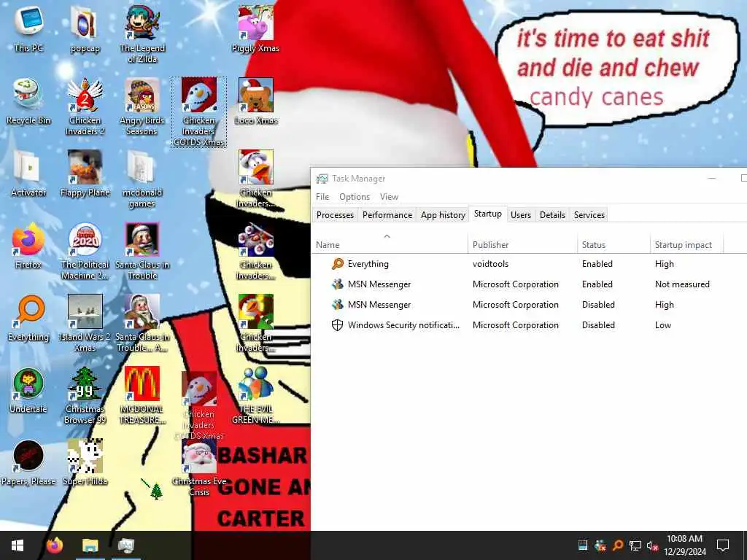Launch the Loco Xmas shortcut
Image resolution: width=747 pixels, height=560 pixels.
[x=256, y=101]
